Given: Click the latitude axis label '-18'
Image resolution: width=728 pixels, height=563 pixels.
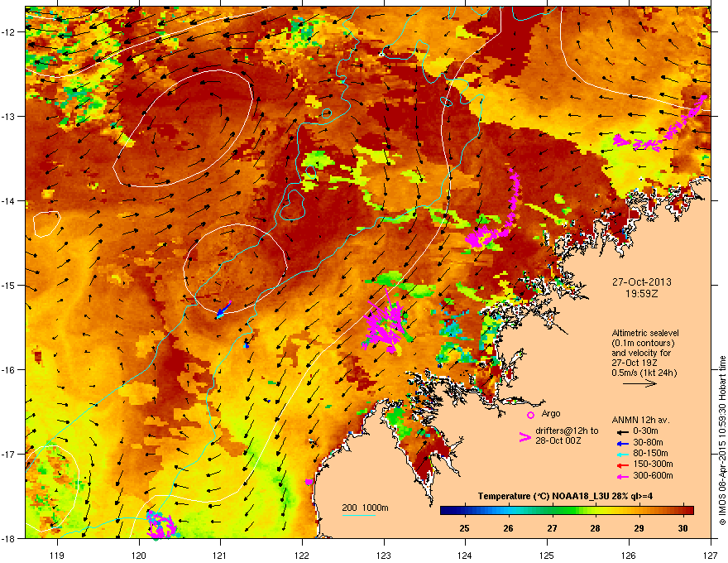Looking at the screenshot, I should [x=10, y=539].
